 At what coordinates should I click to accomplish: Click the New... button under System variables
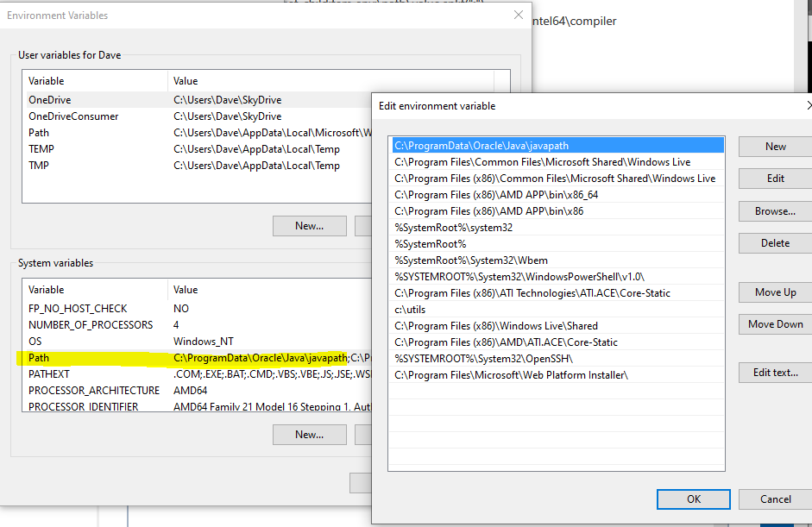tap(310, 435)
